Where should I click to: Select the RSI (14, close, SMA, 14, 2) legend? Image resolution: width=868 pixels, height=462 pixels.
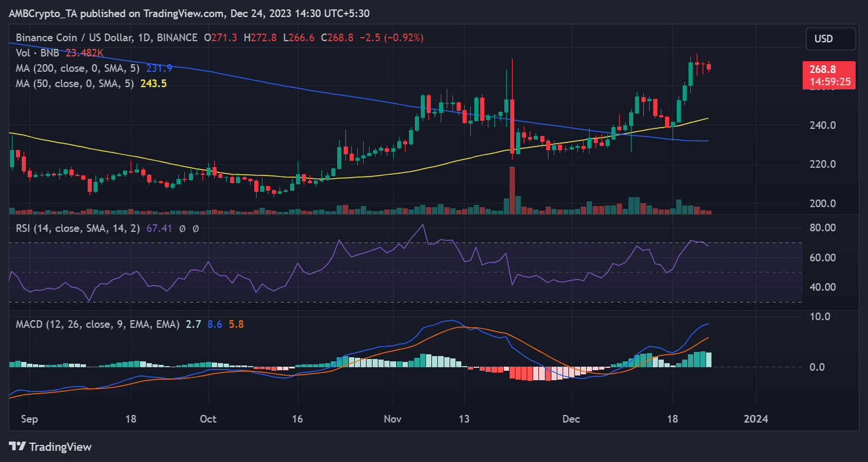pos(78,228)
